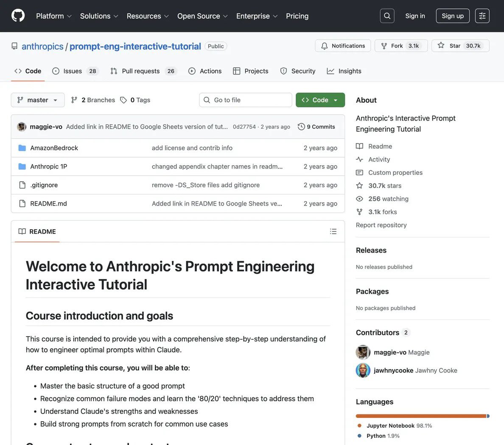Click the blue Python language dot
504x445 pixels.
click(359, 436)
